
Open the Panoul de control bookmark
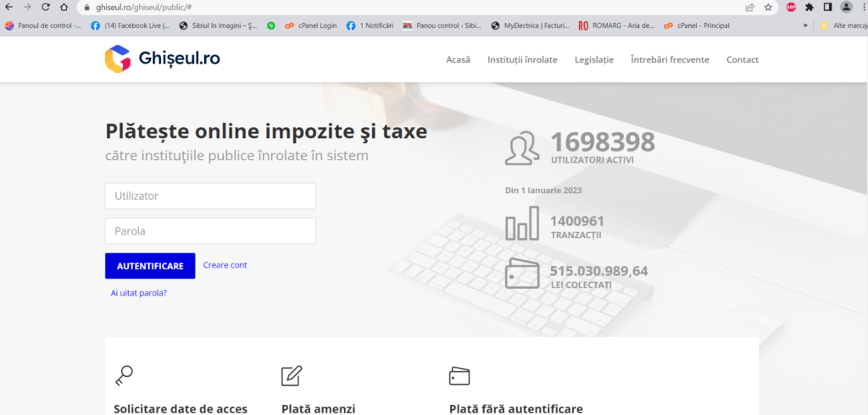(42, 25)
